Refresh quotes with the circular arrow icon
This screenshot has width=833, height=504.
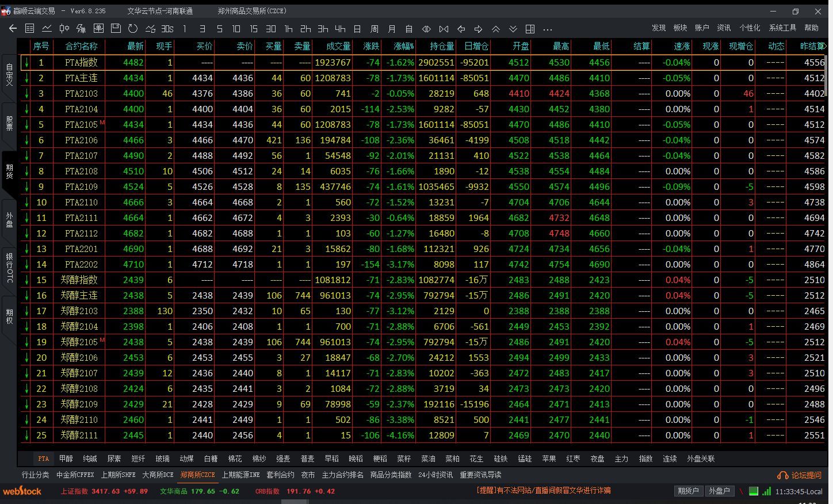(133, 28)
